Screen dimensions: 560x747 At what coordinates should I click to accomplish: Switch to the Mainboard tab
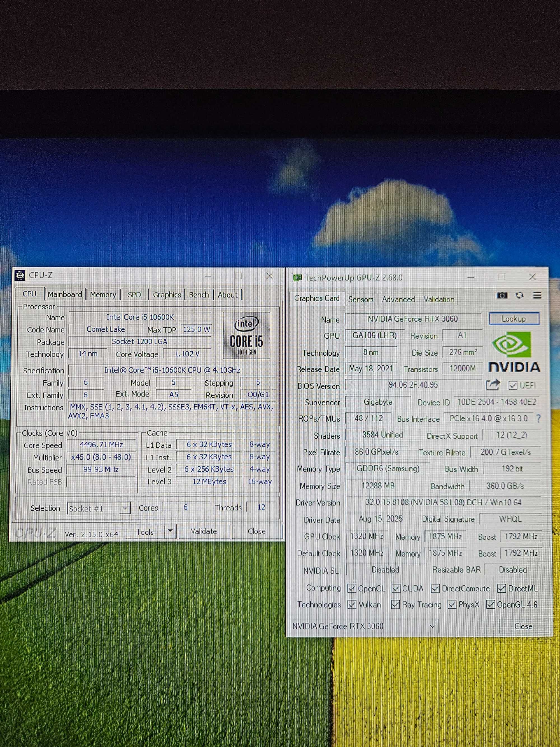pos(65,294)
